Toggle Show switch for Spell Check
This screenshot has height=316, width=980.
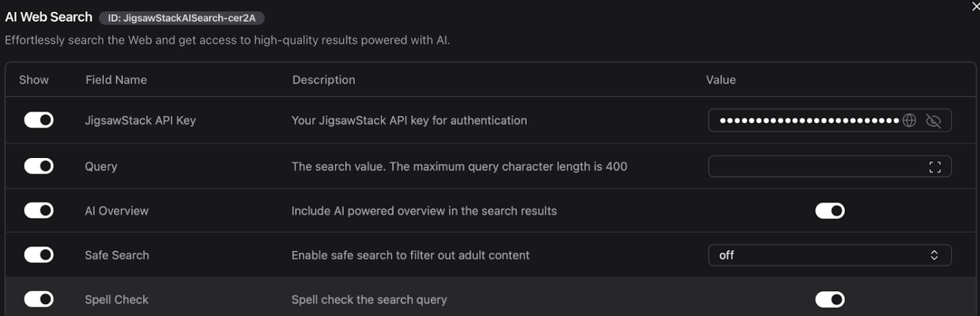pos(39,300)
